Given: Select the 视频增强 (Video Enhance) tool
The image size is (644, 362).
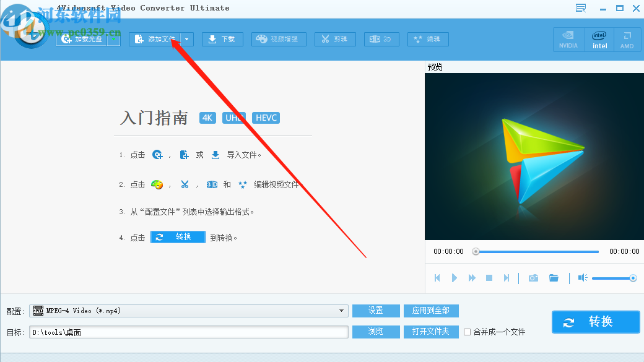Looking at the screenshot, I should click(279, 38).
